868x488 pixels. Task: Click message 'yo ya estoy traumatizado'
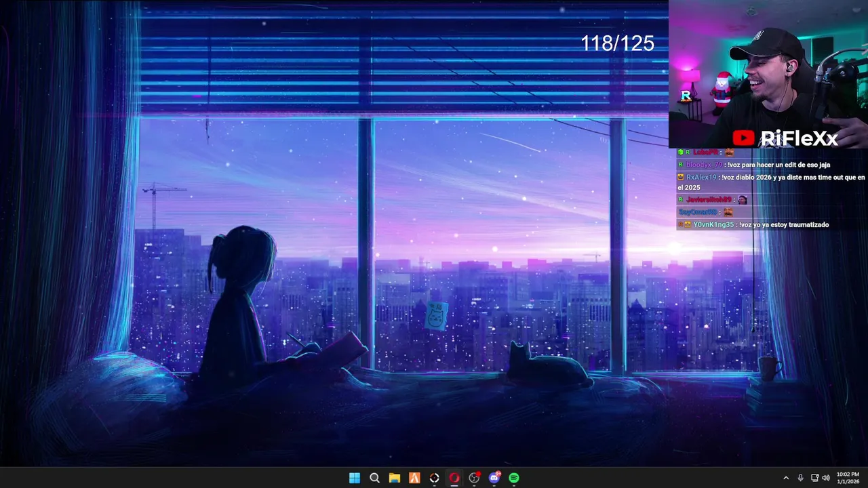(x=791, y=224)
